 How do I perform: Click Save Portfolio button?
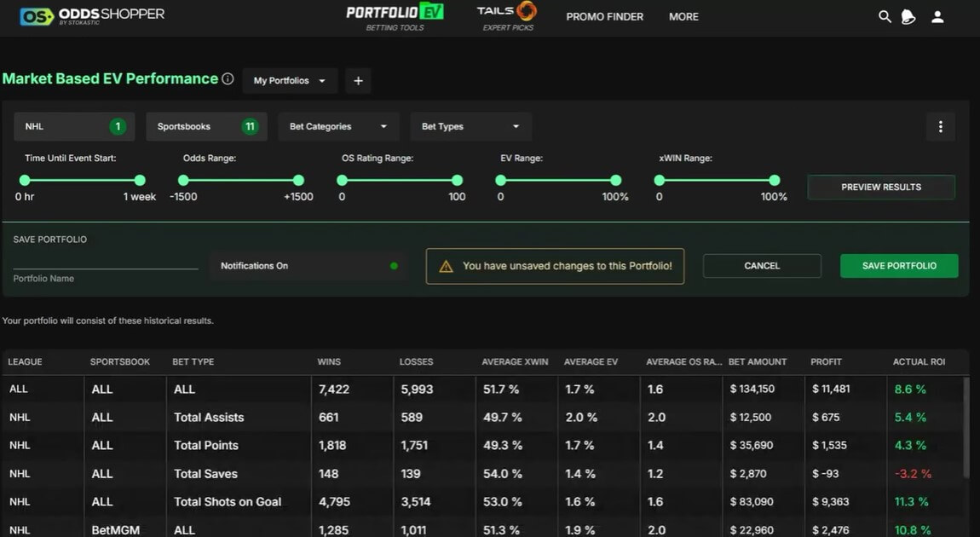899,266
